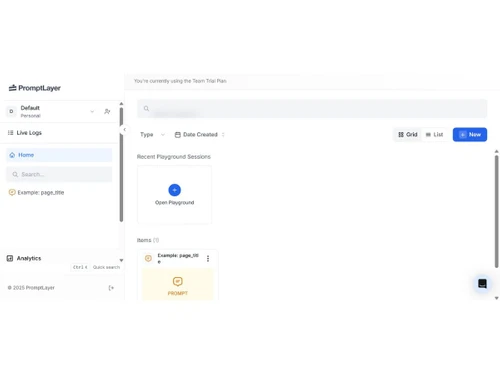Click the New button
Image resolution: width=500 pixels, height=375 pixels.
470,135
